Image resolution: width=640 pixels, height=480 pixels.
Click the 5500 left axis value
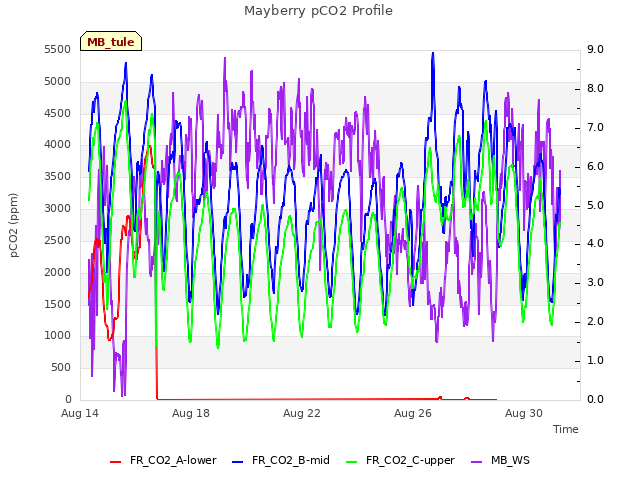[58, 49]
